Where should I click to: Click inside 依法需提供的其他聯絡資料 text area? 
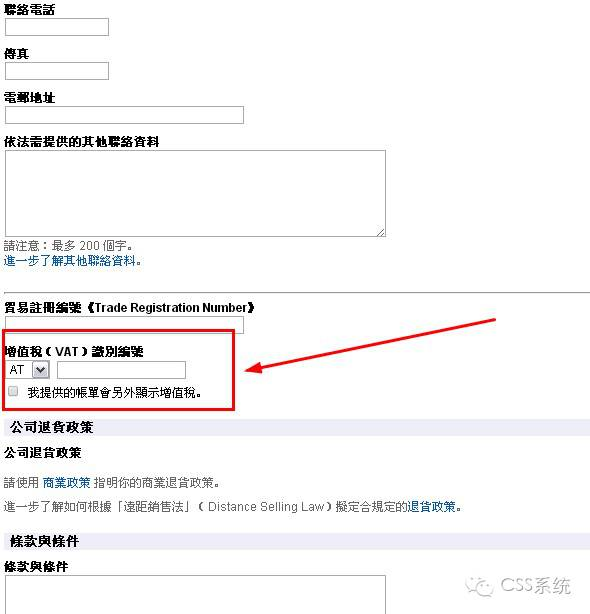coord(195,193)
